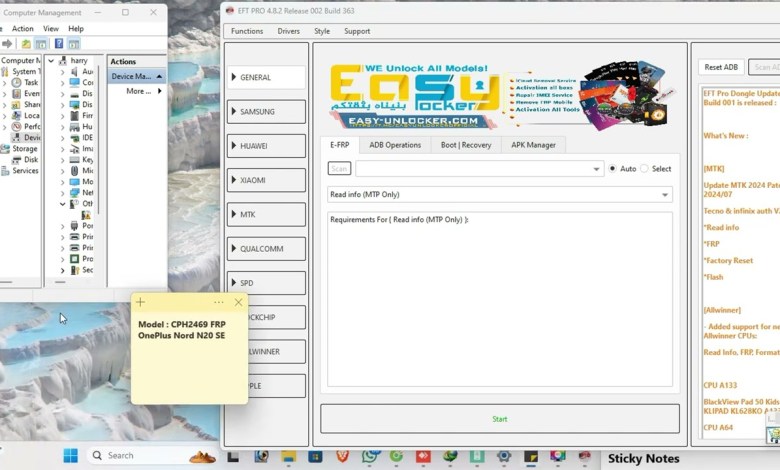Choose the Select radio button
The image size is (780, 470).
click(644, 169)
